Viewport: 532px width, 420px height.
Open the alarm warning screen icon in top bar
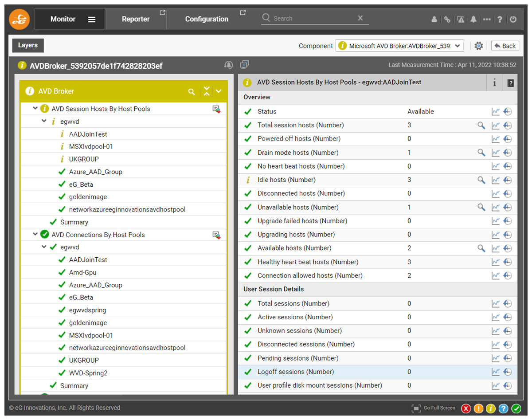pos(461,20)
